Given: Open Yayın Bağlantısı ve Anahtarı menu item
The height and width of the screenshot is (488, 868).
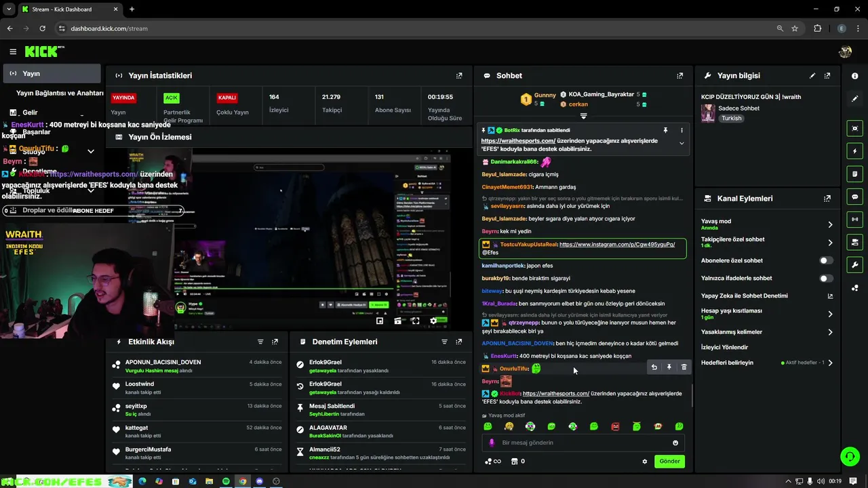Looking at the screenshot, I should [x=60, y=93].
